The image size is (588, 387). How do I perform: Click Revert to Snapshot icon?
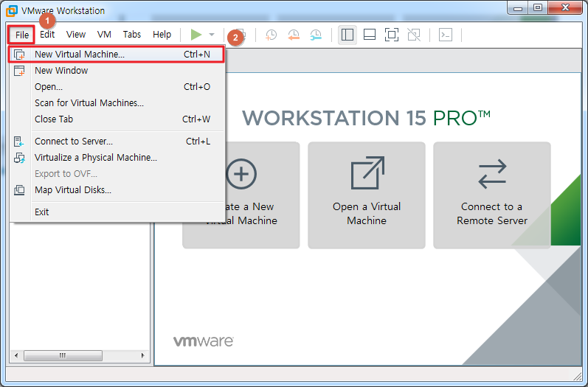click(293, 35)
